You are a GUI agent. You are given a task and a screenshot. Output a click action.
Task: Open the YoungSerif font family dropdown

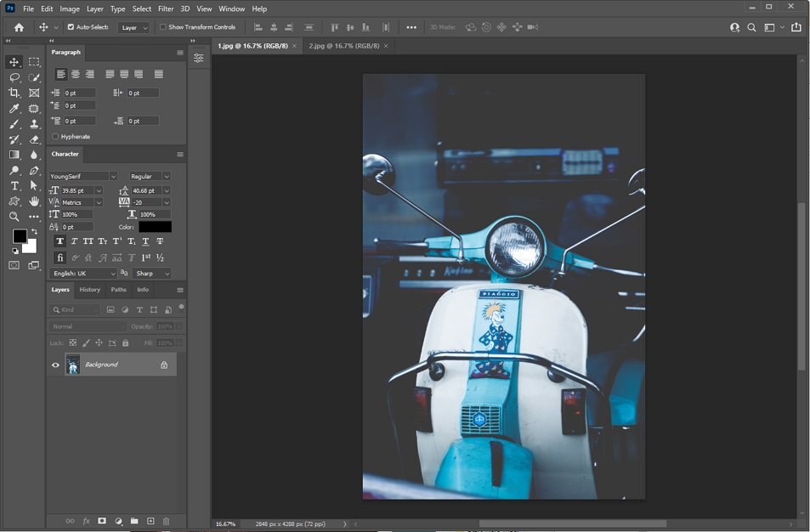click(83, 177)
